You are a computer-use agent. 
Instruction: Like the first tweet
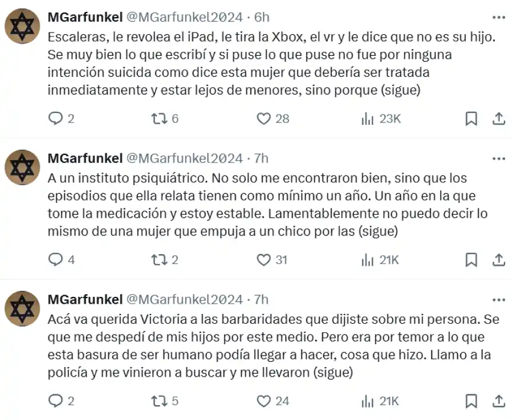265,119
